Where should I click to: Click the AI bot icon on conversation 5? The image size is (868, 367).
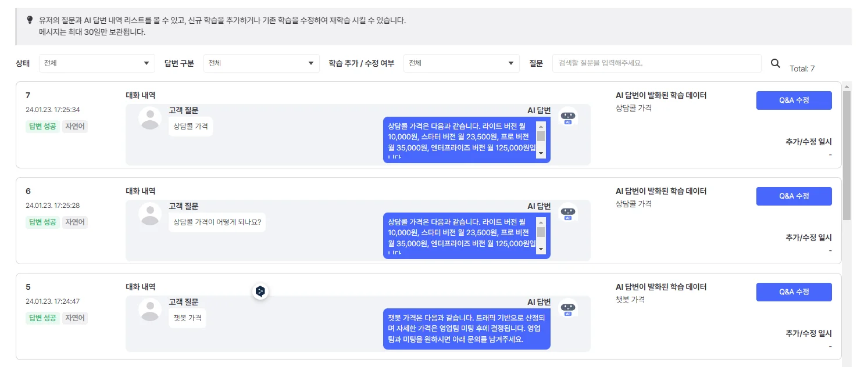pyautogui.click(x=567, y=308)
